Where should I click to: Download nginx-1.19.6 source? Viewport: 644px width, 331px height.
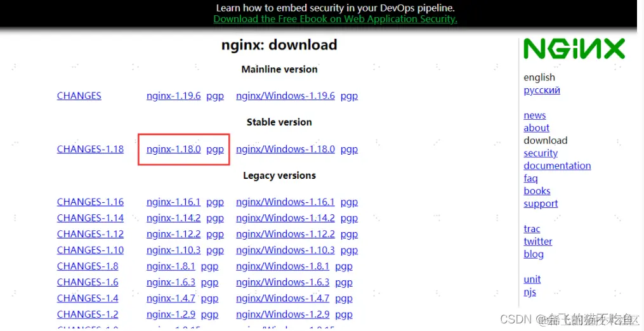click(173, 96)
